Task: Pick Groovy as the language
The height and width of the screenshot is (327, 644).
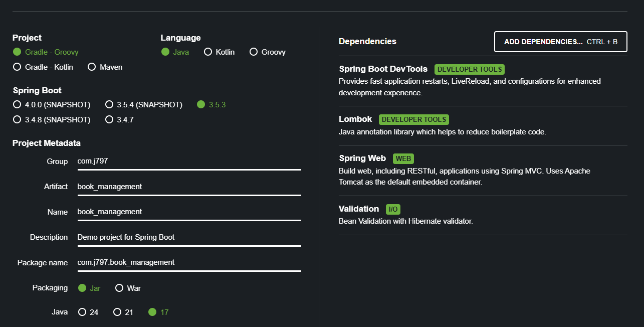Action: point(268,52)
